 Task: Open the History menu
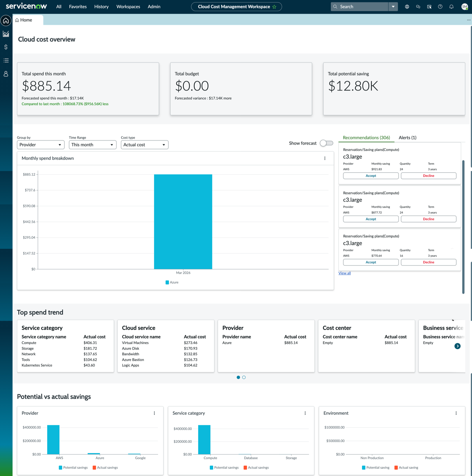101,7
